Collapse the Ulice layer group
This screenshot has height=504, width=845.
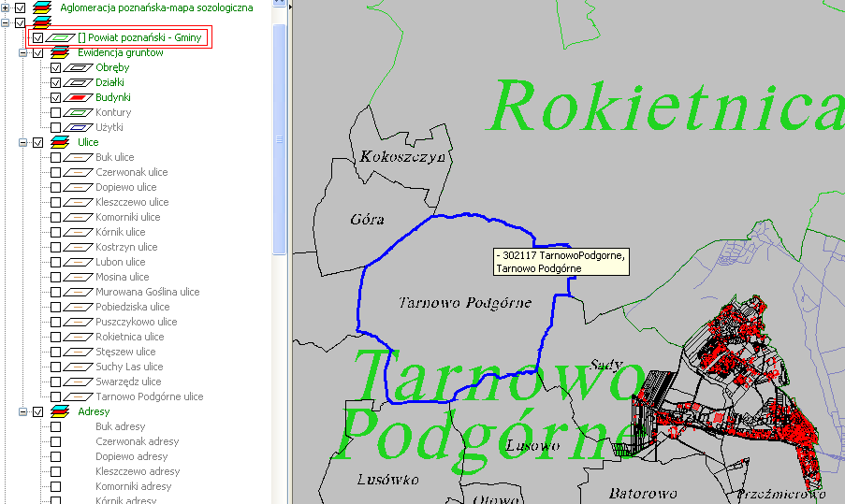pyautogui.click(x=22, y=142)
